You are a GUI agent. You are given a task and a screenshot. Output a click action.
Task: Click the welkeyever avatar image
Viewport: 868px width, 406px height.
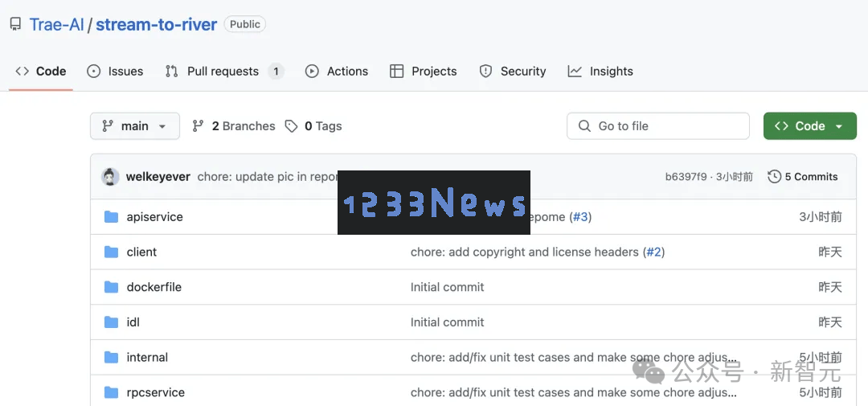pyautogui.click(x=111, y=177)
